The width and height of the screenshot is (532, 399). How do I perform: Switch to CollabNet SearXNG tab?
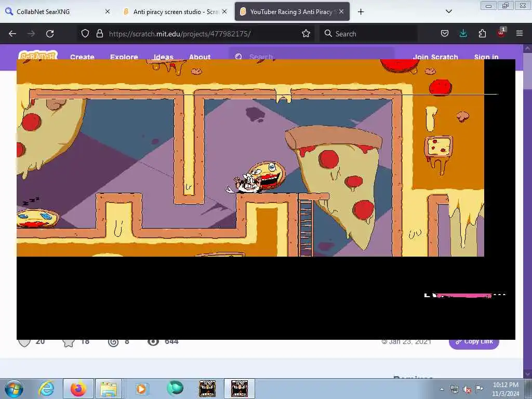pos(58,11)
